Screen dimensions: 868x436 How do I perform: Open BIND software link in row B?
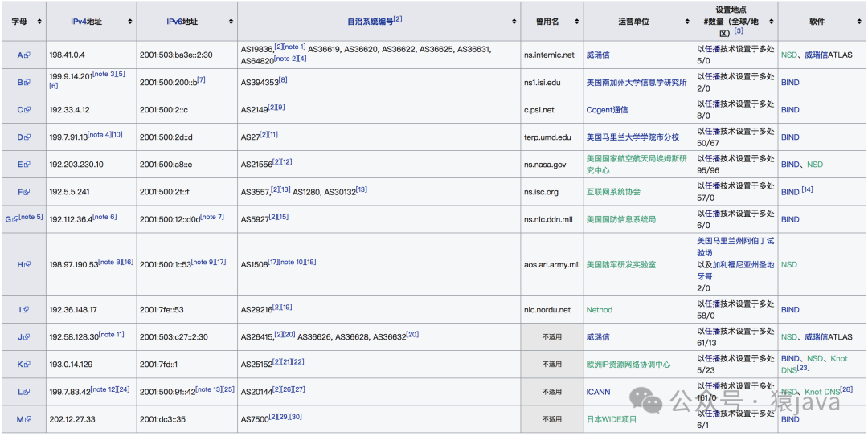pyautogui.click(x=790, y=83)
